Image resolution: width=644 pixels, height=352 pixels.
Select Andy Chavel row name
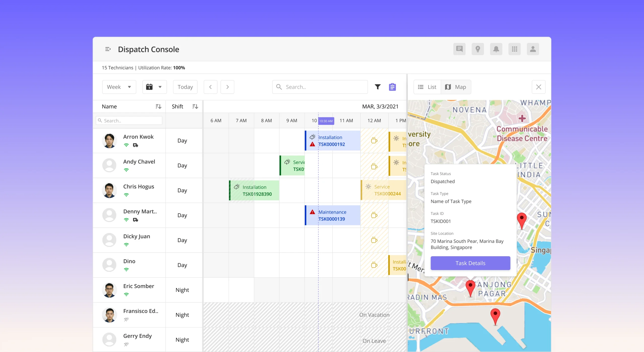(139, 162)
